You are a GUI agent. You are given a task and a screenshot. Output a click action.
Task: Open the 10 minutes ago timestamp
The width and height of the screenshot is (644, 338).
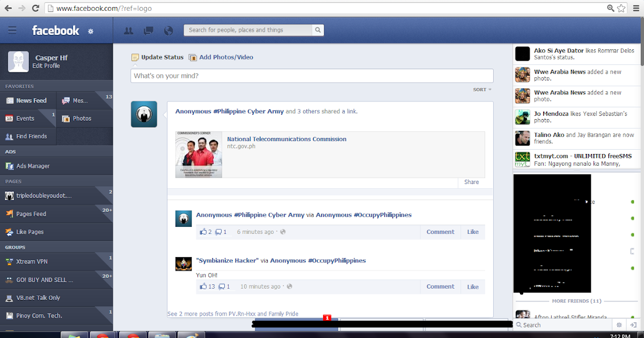click(260, 286)
